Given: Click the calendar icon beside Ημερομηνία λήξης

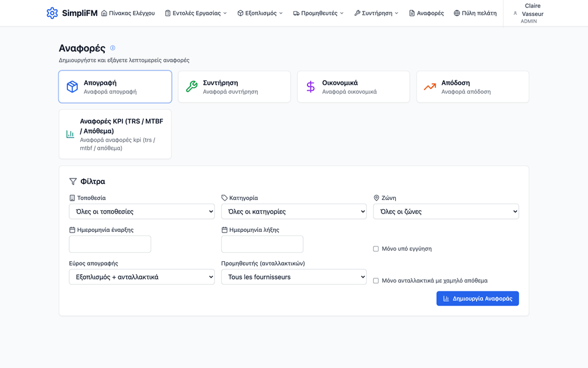Looking at the screenshot, I should pyautogui.click(x=224, y=230).
